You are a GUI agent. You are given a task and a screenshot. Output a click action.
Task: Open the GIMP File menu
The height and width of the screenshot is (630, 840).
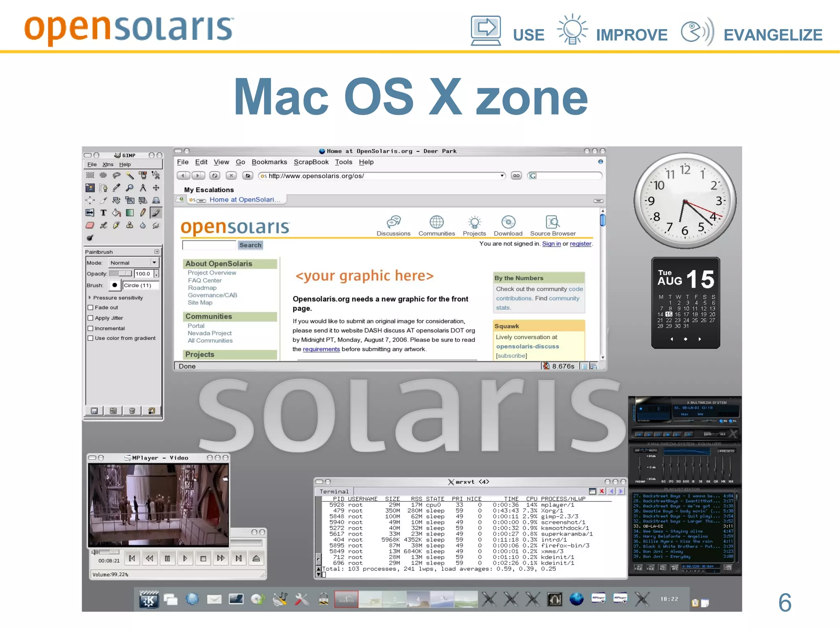click(92, 165)
